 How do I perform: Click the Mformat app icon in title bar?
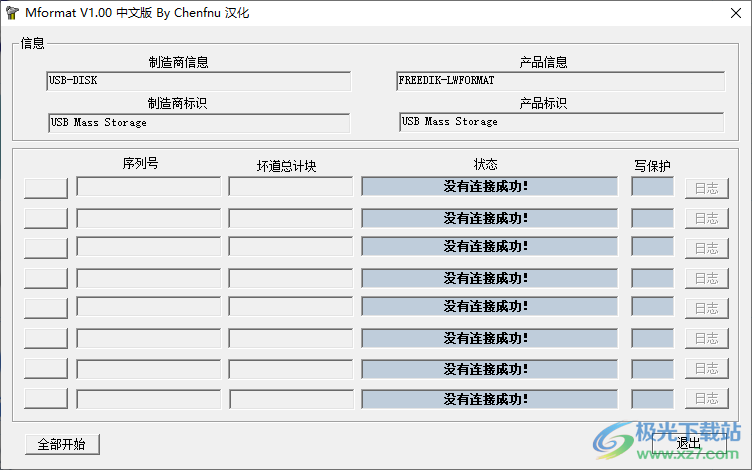click(12, 13)
